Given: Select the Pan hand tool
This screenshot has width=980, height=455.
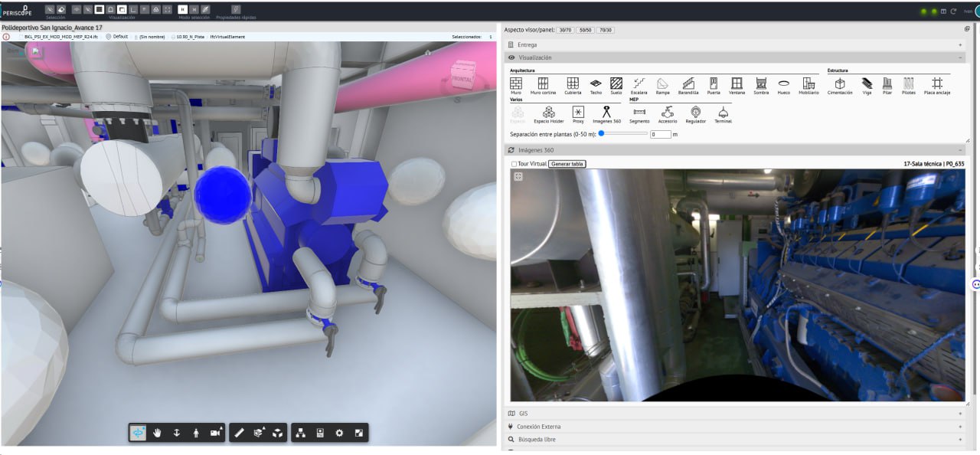Looking at the screenshot, I should point(157,433).
